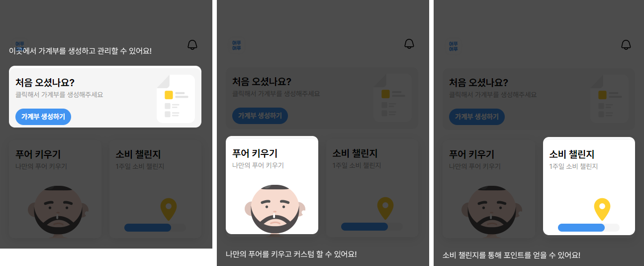This screenshot has height=266, width=644.
Task: Click the highlighted document icon with yellow square
Action: pyautogui.click(x=176, y=99)
